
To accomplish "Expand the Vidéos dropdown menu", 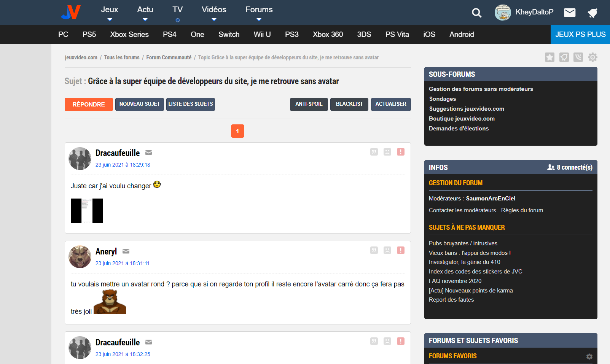I will 214,13.
